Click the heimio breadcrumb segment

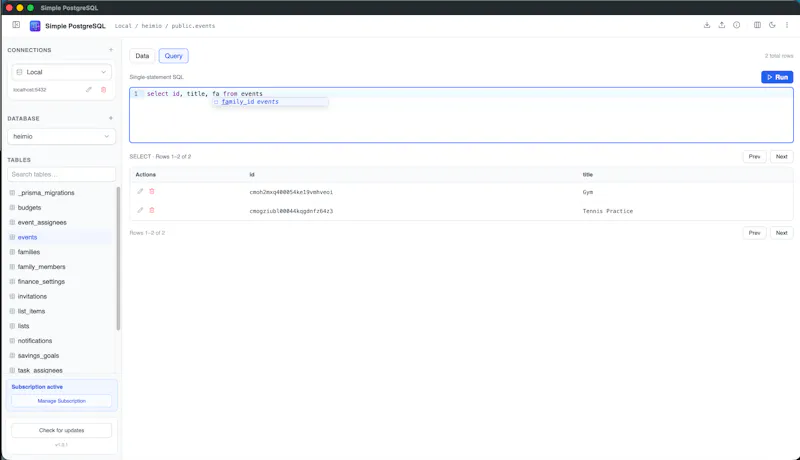[152, 26]
